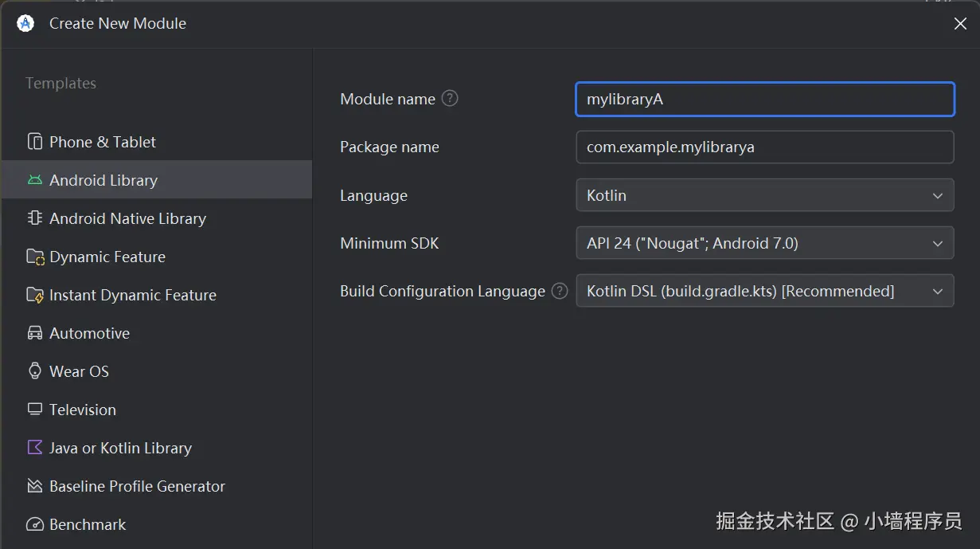
Task: Click the Android Native Library icon
Action: 35,218
